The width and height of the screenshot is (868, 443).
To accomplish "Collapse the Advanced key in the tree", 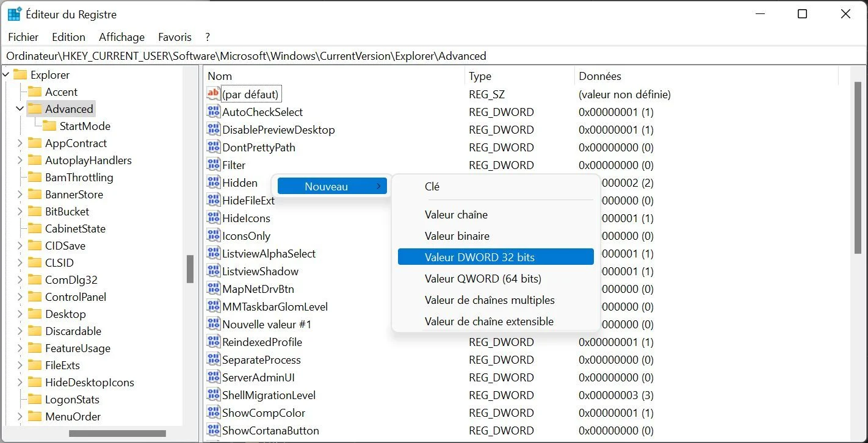I will [20, 109].
